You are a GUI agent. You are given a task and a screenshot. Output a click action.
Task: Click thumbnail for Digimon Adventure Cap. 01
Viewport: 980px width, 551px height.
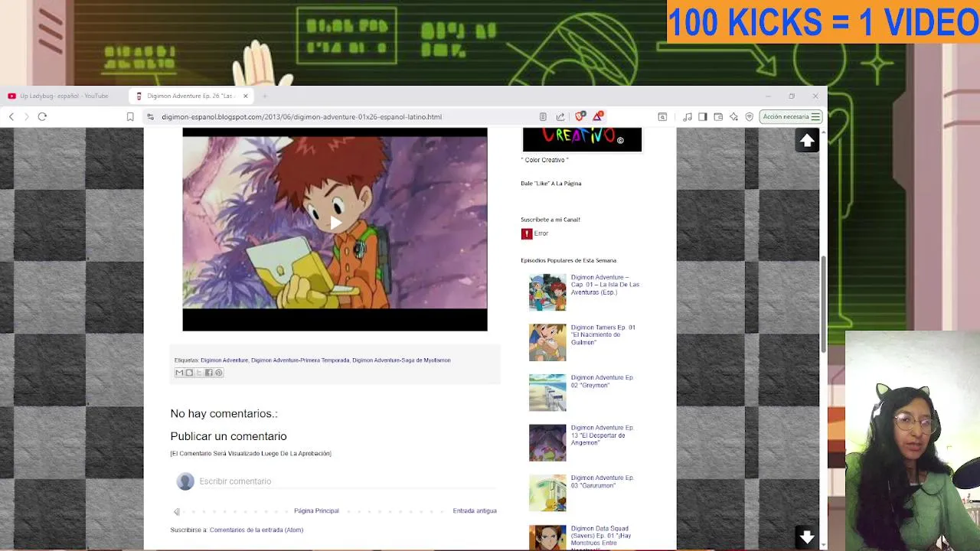[547, 292]
